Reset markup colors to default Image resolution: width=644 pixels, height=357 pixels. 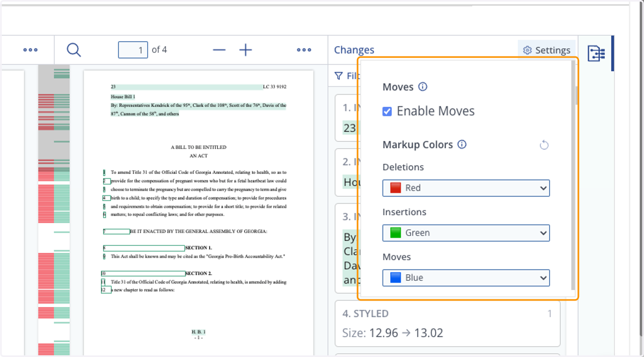[544, 145]
